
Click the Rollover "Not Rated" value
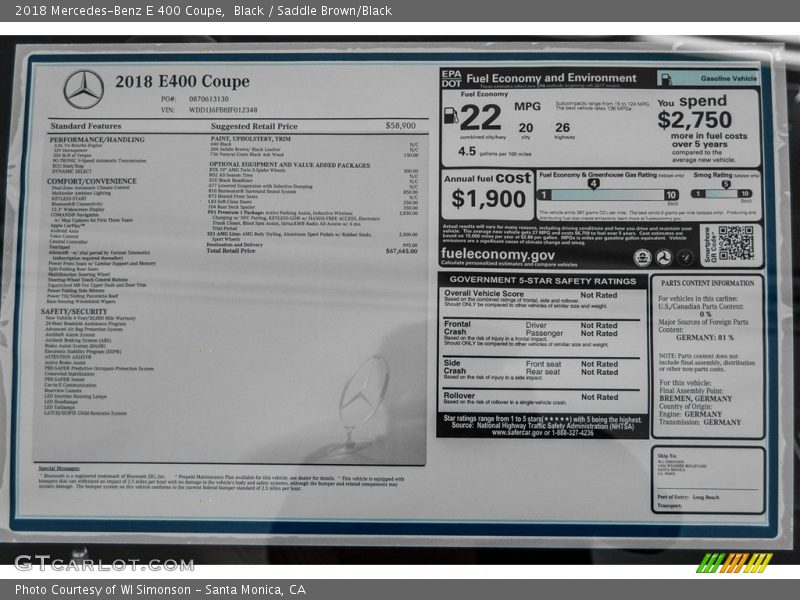pyautogui.click(x=599, y=397)
